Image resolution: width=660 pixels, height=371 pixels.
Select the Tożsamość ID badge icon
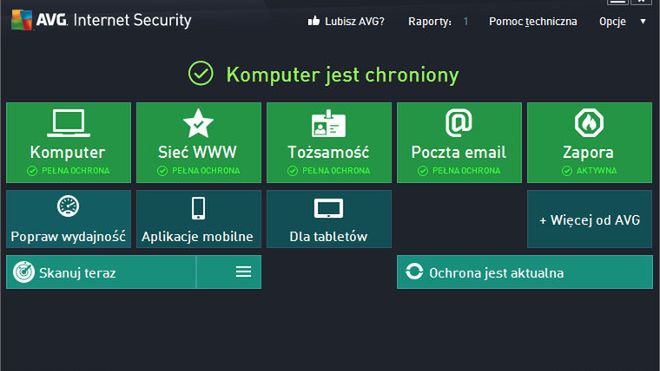click(328, 124)
